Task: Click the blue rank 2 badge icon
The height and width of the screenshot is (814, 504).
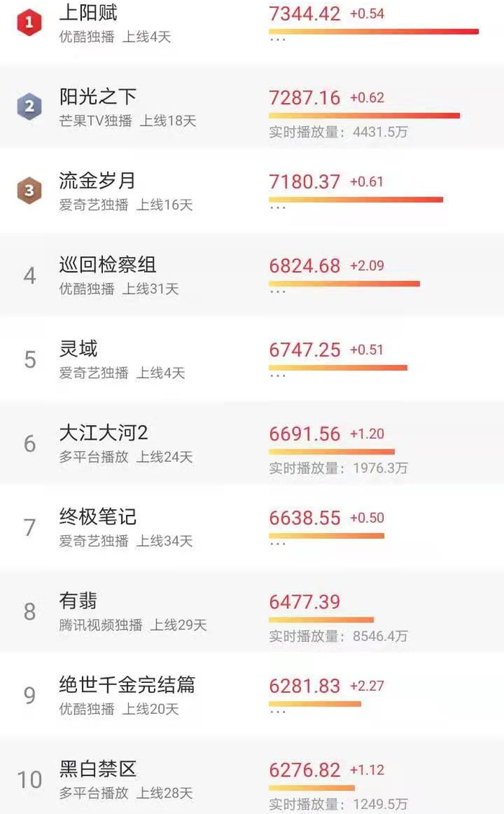Action: (30, 107)
